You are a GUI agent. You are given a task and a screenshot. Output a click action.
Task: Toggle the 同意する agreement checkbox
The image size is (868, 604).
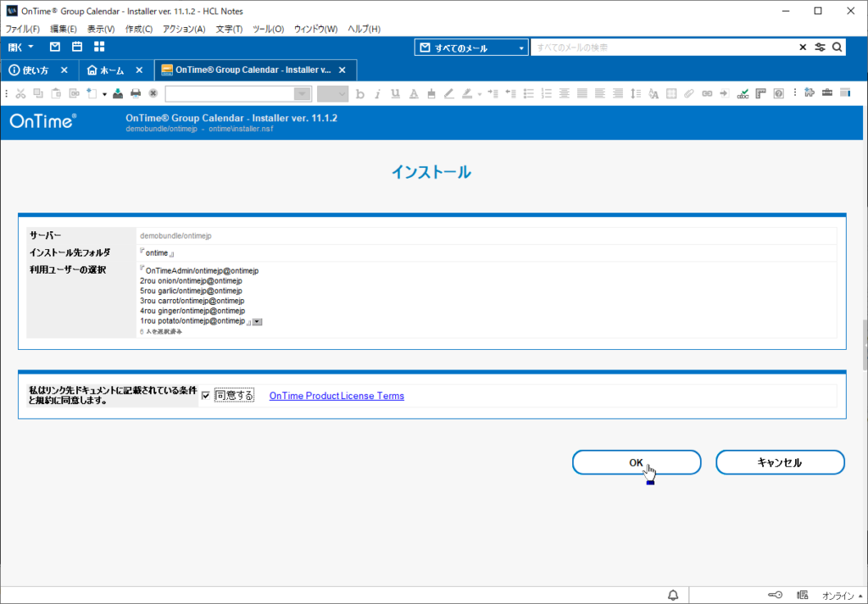[206, 396]
